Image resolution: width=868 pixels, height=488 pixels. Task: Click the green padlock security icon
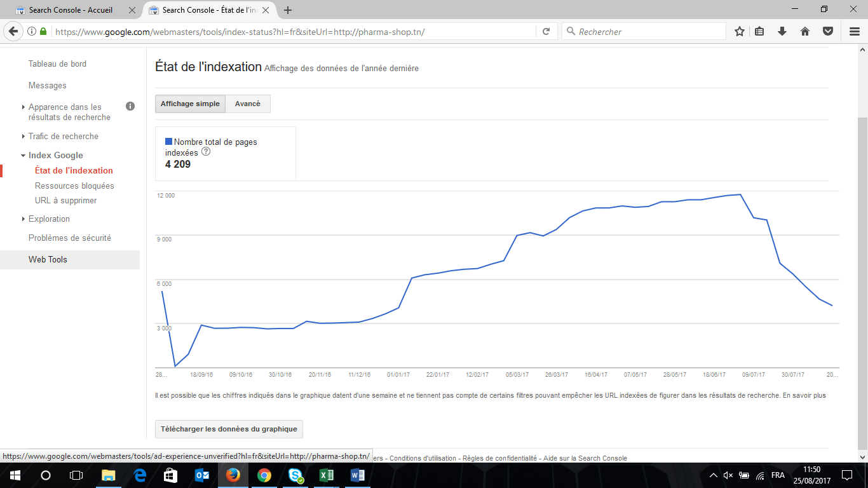(x=43, y=31)
